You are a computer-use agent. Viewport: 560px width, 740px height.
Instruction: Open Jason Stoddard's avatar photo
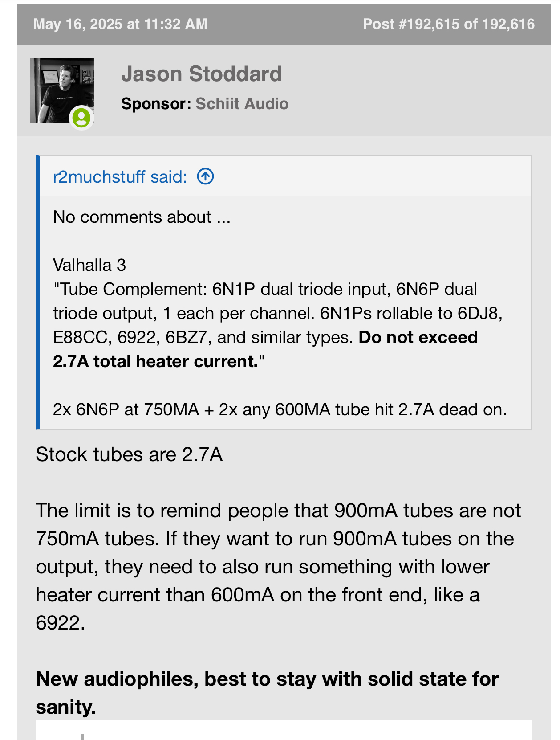[62, 90]
